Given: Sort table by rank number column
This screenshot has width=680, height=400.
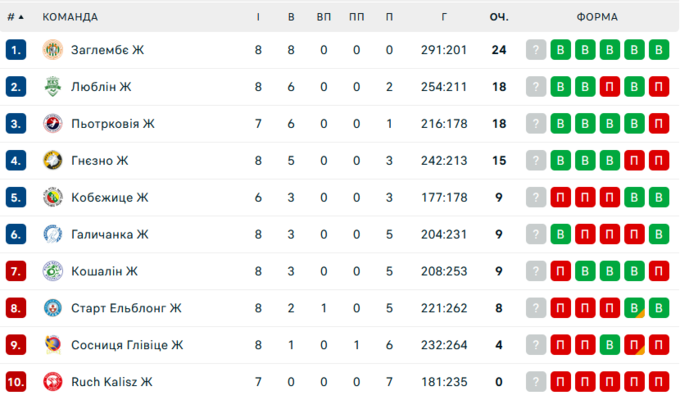Looking at the screenshot, I should (15, 17).
